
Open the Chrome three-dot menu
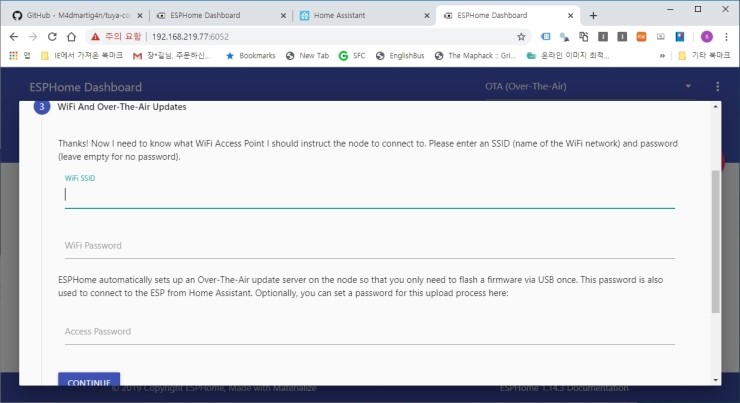(x=726, y=36)
